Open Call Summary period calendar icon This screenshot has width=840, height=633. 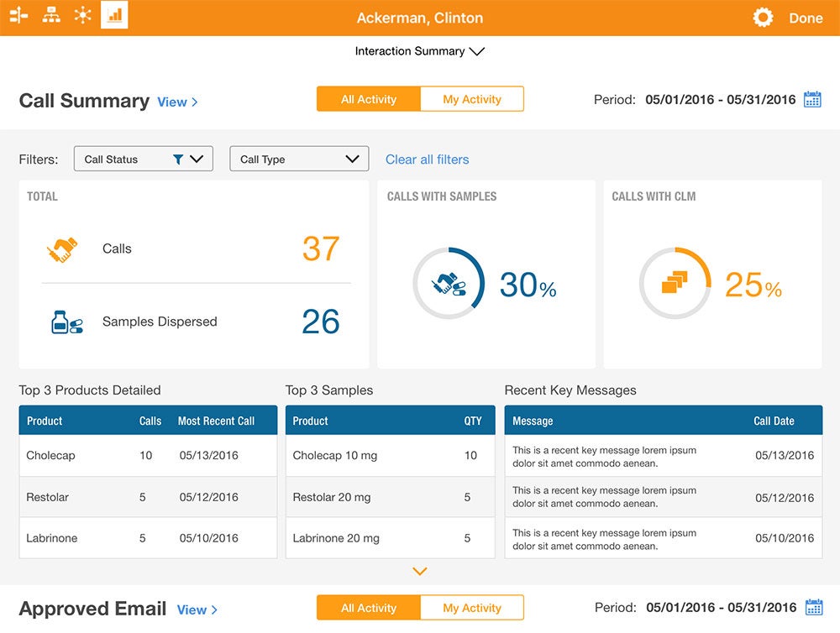coord(812,99)
